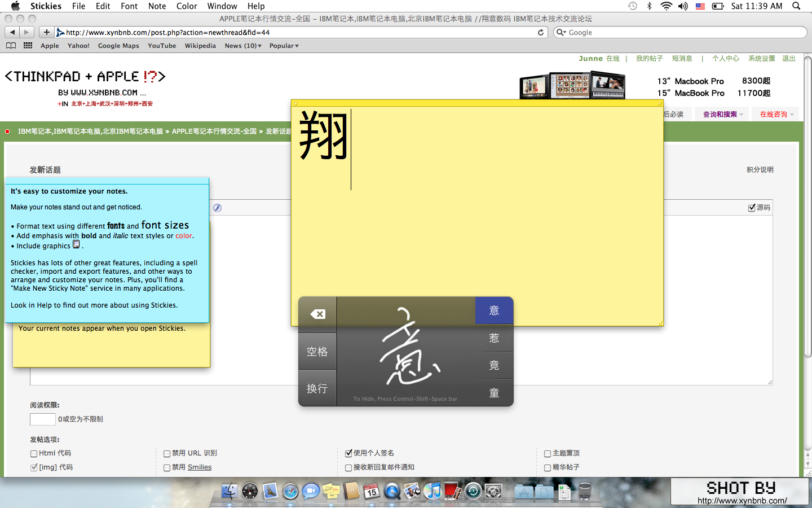
Task: Click the Google search field
Action: coord(680,32)
